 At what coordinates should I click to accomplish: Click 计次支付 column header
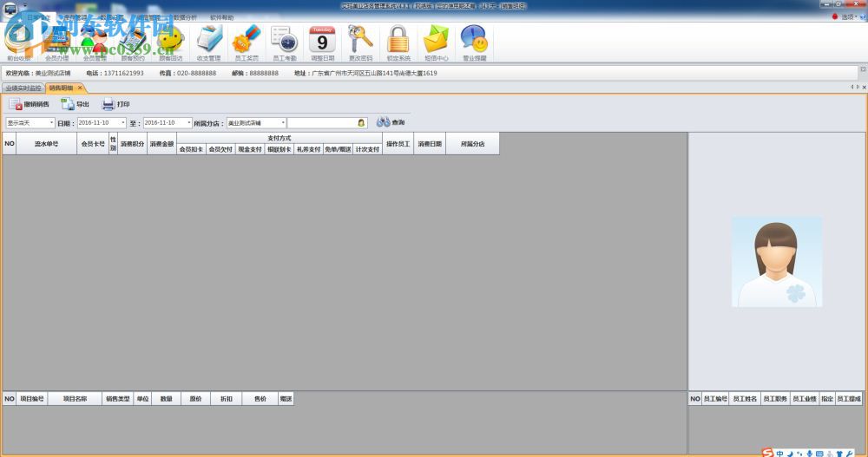pos(367,149)
